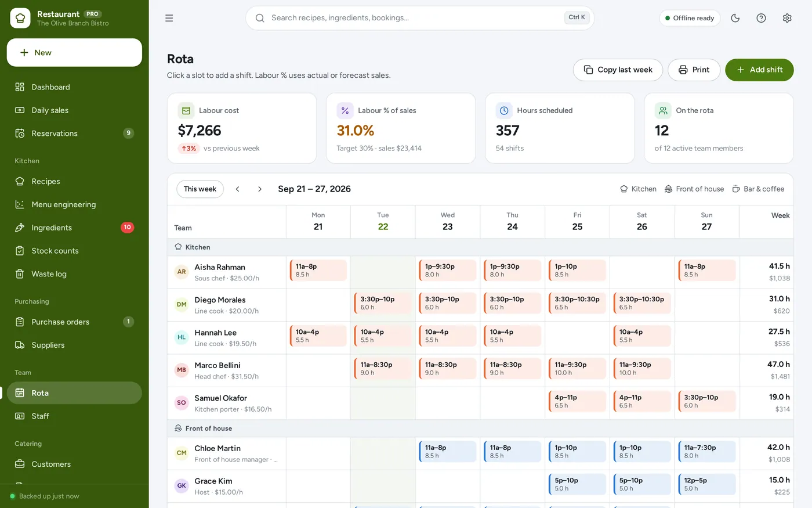
Task: Open Chloe Martin Wednesday 11a–8p shift
Action: (448, 452)
